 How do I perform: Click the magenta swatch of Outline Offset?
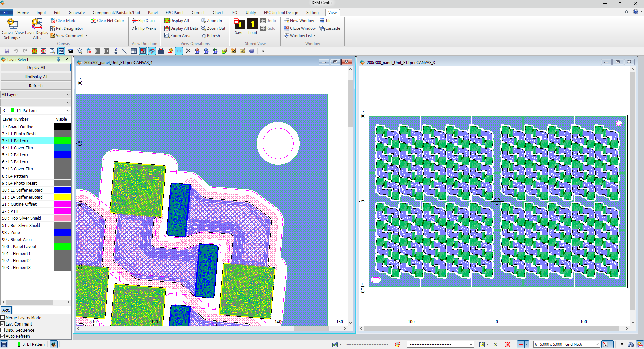click(63, 204)
